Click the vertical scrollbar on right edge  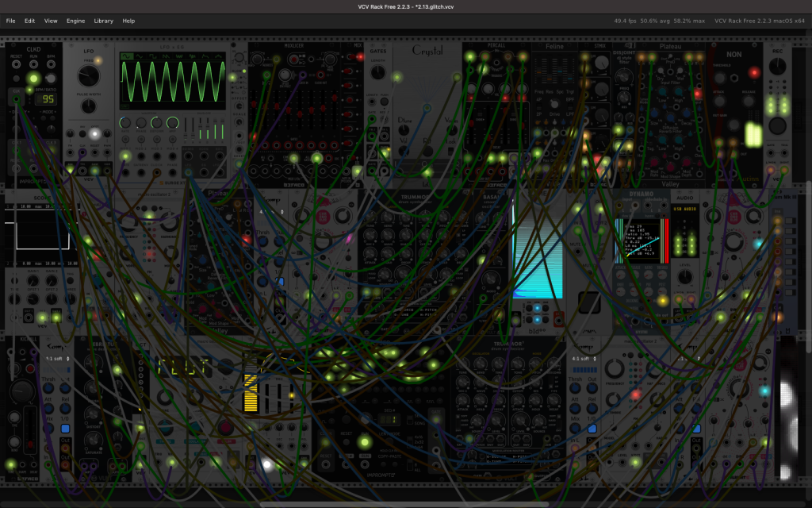[x=810, y=267]
